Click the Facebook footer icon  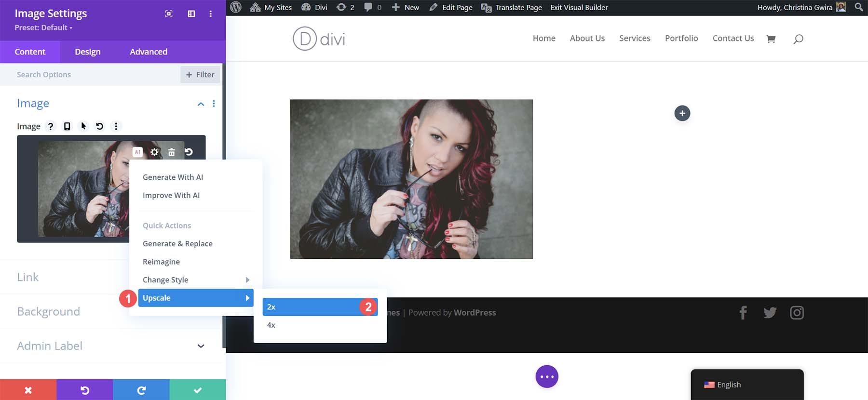(743, 313)
